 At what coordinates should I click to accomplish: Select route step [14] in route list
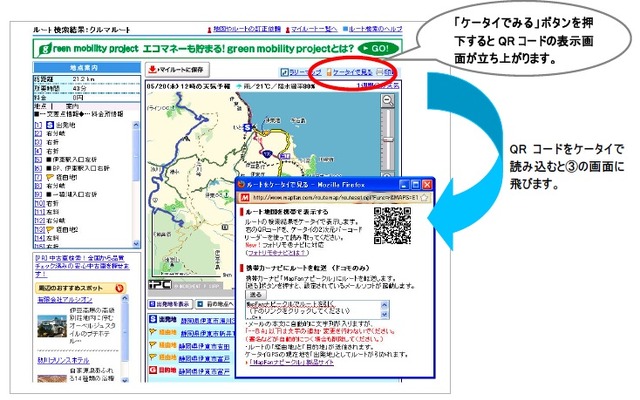(x=40, y=238)
